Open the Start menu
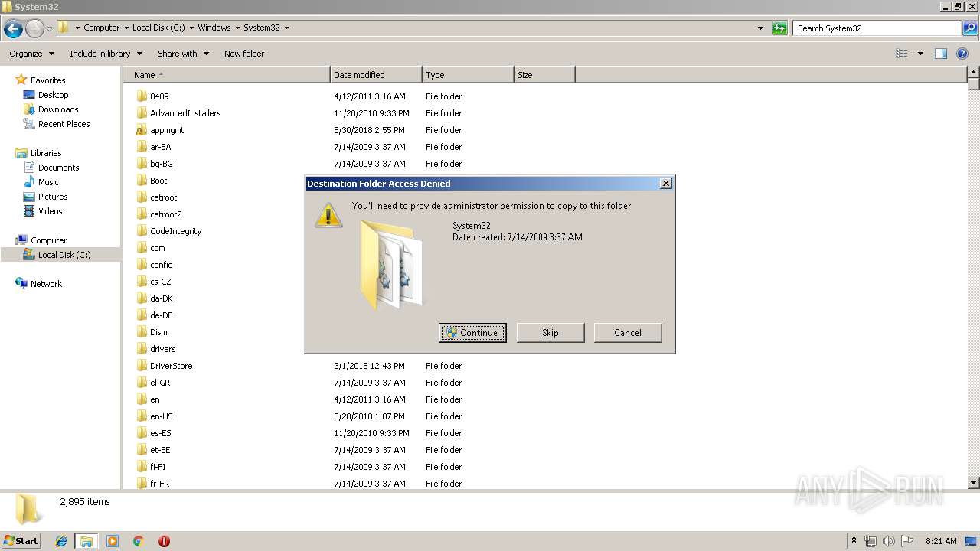Screen dimensions: 980x551 [x=21, y=541]
